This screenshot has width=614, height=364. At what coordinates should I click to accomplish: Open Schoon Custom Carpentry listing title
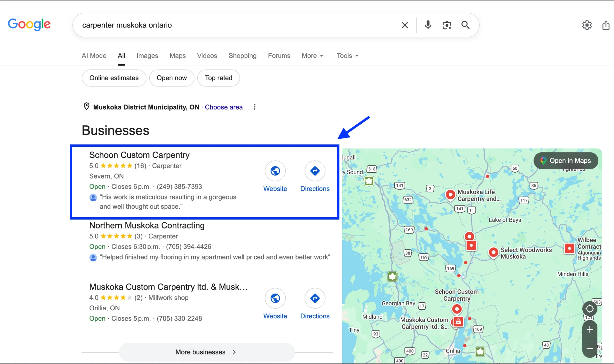pos(139,155)
